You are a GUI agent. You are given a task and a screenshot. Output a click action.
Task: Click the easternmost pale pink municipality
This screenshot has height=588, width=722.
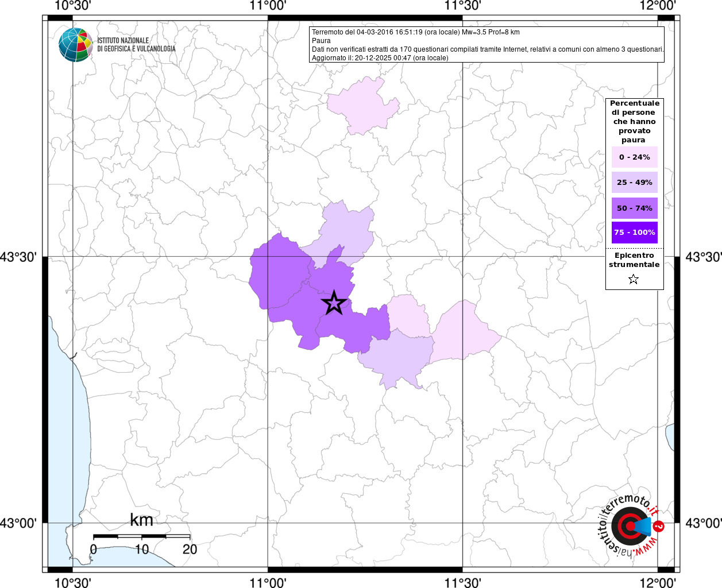[x=465, y=333]
